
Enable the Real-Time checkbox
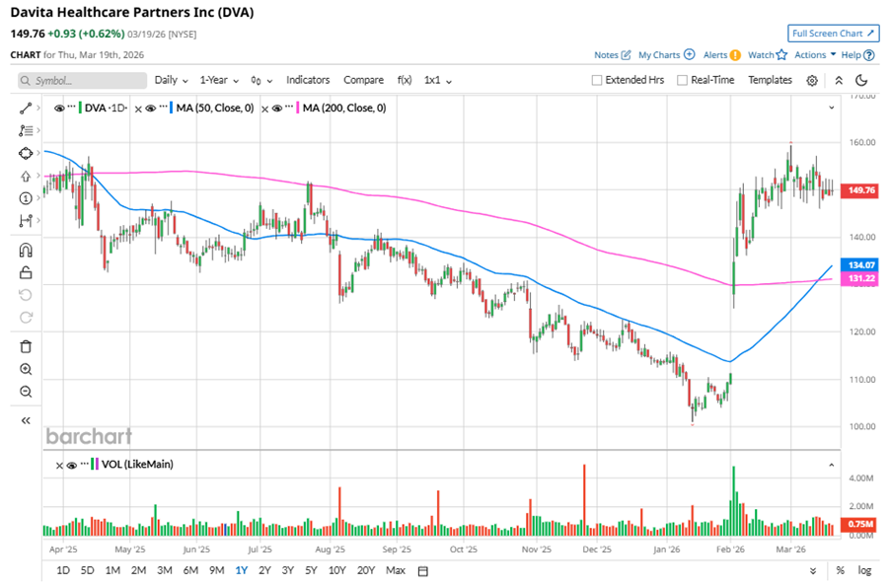click(683, 80)
